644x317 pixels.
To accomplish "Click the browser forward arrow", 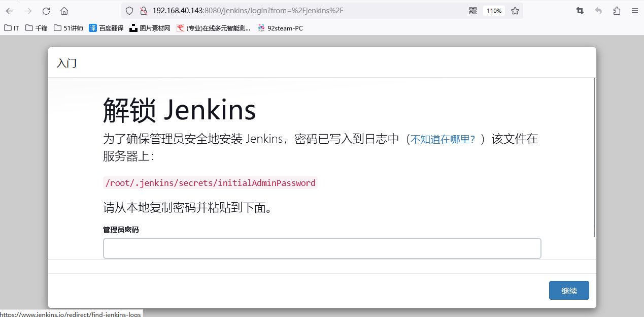I will pyautogui.click(x=28, y=11).
